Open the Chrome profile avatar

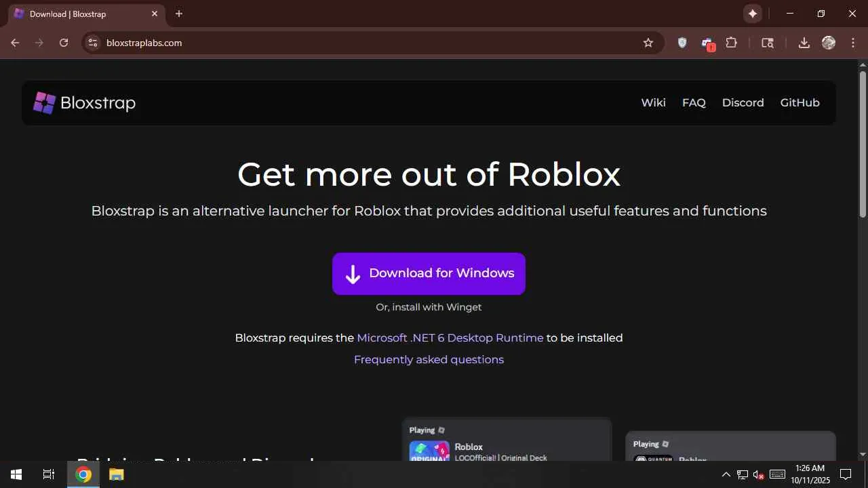pyautogui.click(x=829, y=43)
